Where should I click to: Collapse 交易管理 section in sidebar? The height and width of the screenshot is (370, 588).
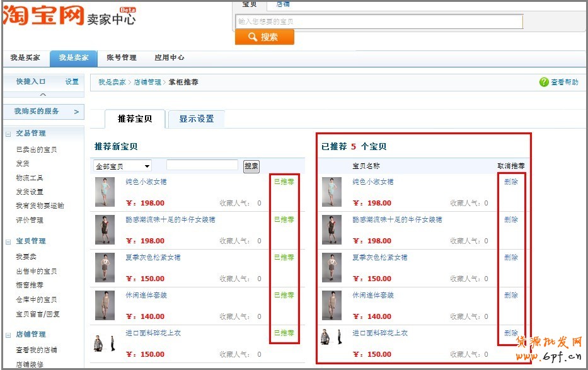tap(8, 134)
